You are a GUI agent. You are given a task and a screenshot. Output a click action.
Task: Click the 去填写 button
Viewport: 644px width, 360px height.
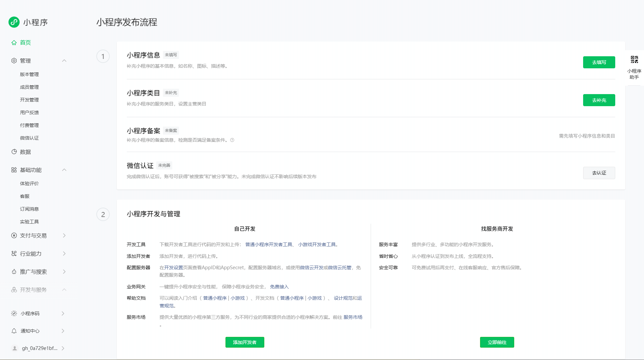pyautogui.click(x=599, y=62)
